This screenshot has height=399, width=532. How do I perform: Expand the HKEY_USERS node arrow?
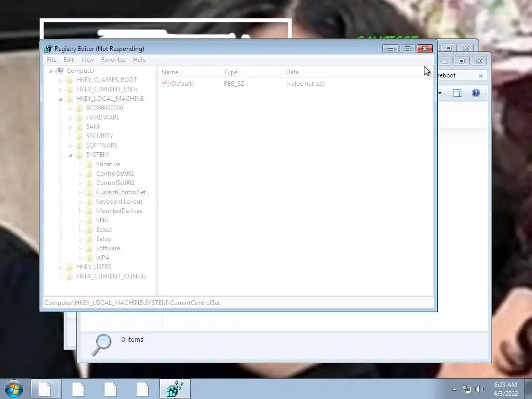60,268
